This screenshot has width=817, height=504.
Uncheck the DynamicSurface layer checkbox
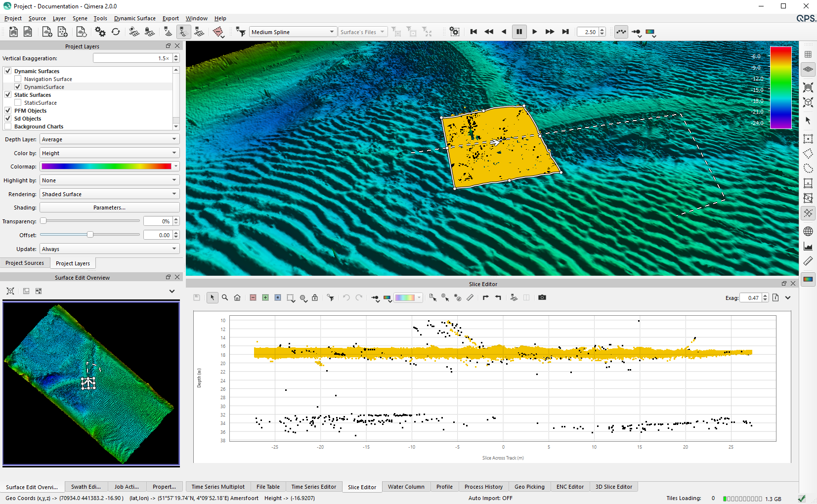click(18, 87)
